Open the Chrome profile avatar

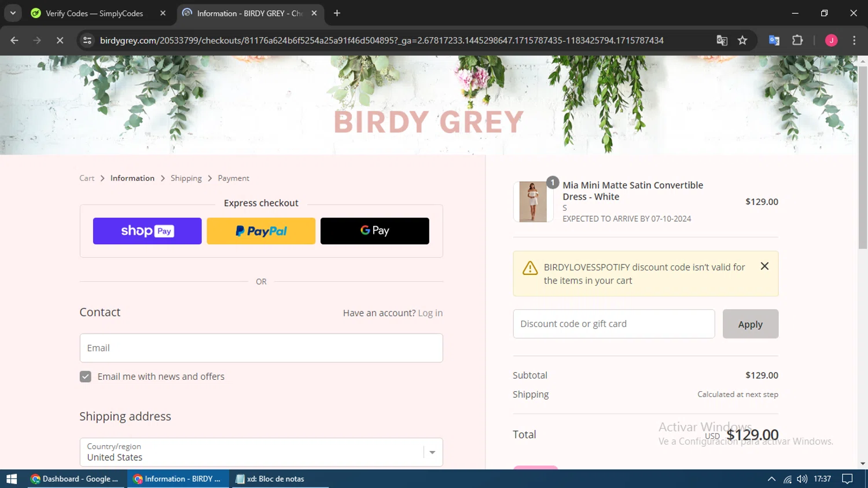point(832,41)
